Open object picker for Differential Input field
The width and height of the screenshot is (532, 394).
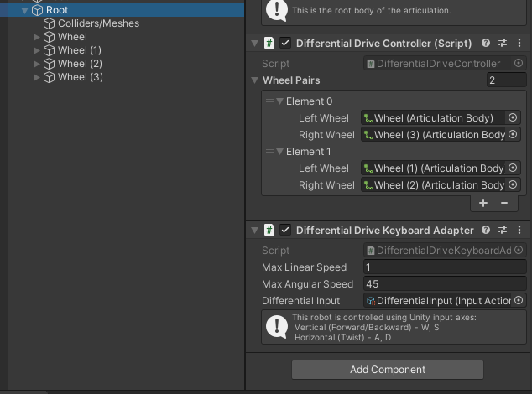coord(519,301)
